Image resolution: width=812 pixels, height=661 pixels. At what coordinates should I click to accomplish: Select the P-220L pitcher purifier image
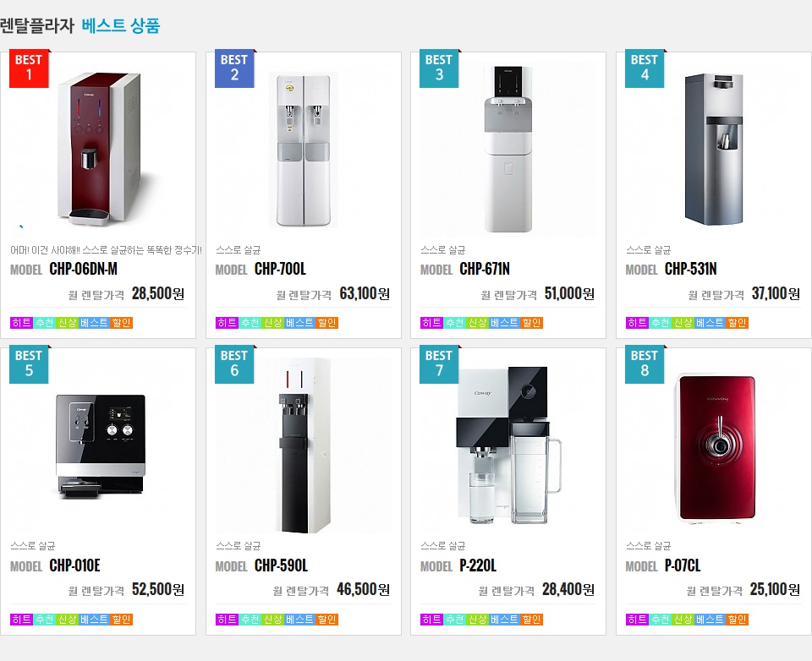pyautogui.click(x=508, y=445)
